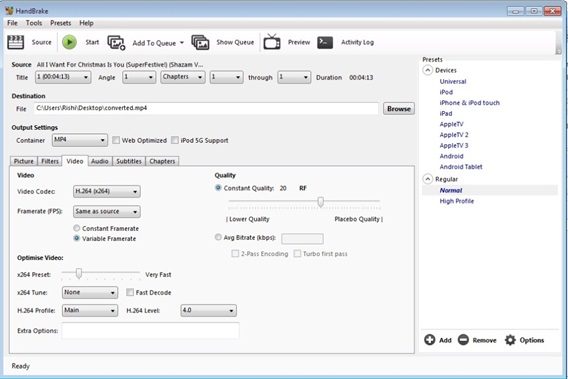Select the AppleTV preset
Screen dimensions: 568x379
tap(451, 124)
